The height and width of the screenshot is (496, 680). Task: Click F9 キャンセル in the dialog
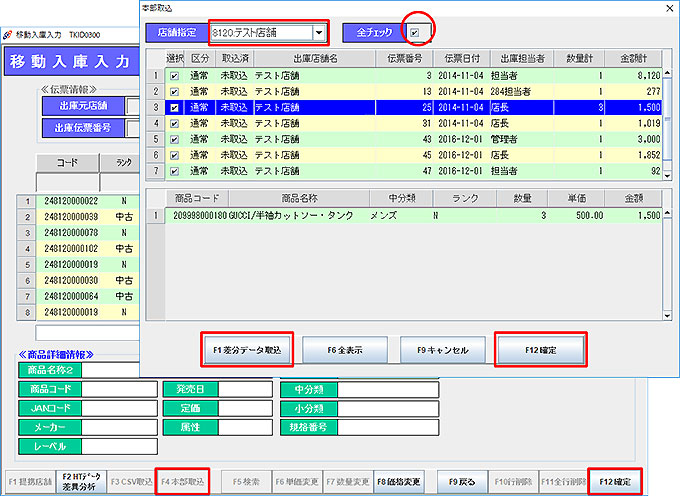[x=442, y=350]
